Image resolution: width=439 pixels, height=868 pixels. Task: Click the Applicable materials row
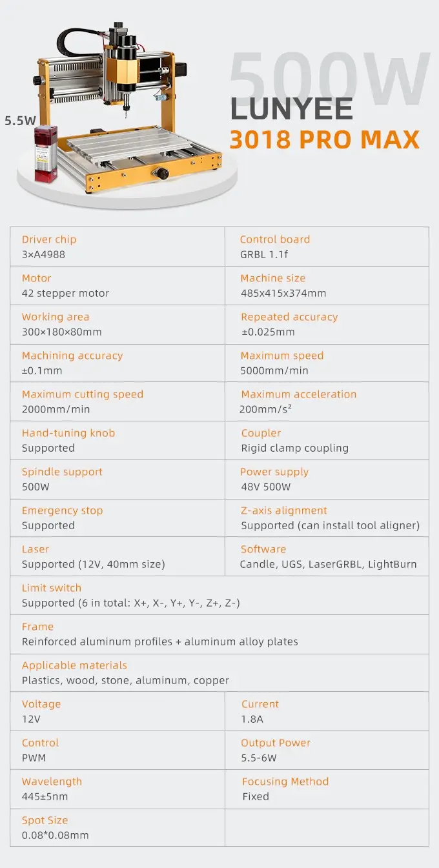219,672
